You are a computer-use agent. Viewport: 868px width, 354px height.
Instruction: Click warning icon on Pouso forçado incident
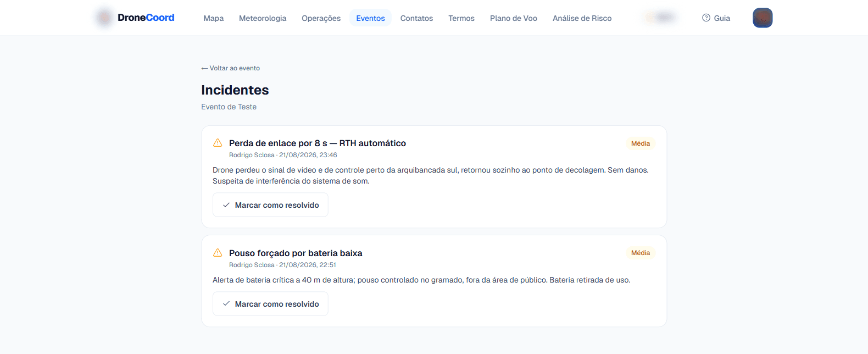pos(218,253)
